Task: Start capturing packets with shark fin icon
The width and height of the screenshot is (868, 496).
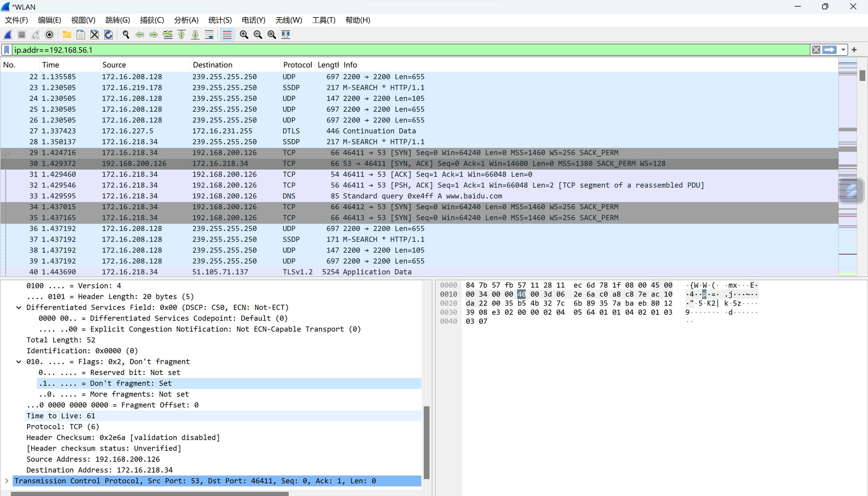Action: tap(8, 34)
